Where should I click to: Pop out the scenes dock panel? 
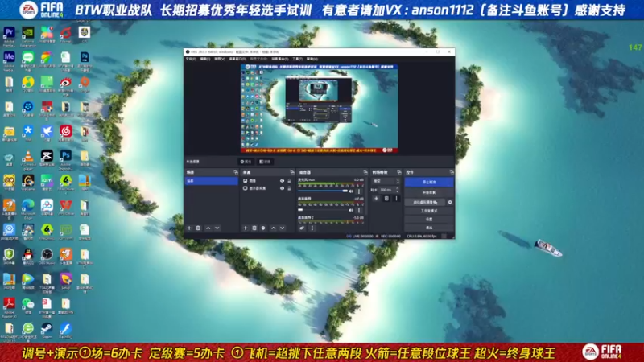point(235,172)
